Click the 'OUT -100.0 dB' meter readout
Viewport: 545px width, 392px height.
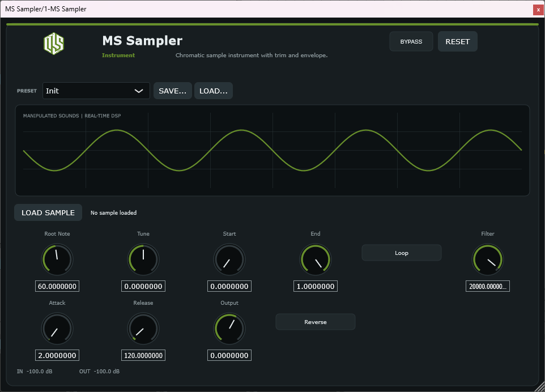point(99,371)
